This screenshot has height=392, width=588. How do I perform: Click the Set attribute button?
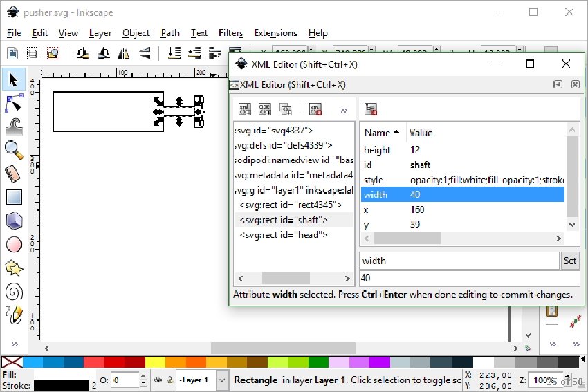pyautogui.click(x=569, y=261)
